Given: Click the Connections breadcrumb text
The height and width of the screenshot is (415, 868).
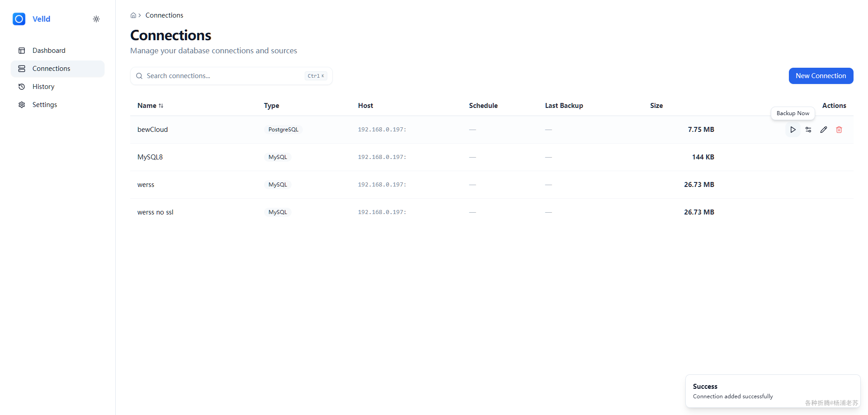Looking at the screenshot, I should (165, 15).
